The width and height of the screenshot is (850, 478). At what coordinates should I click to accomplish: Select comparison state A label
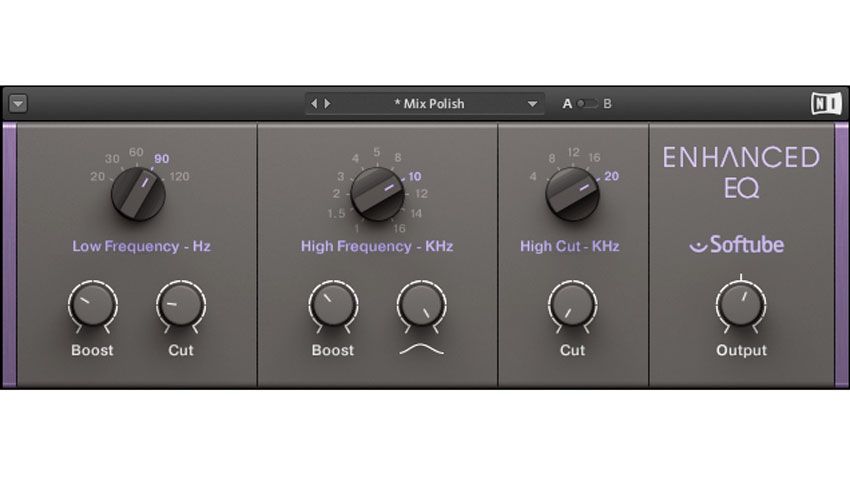point(567,104)
